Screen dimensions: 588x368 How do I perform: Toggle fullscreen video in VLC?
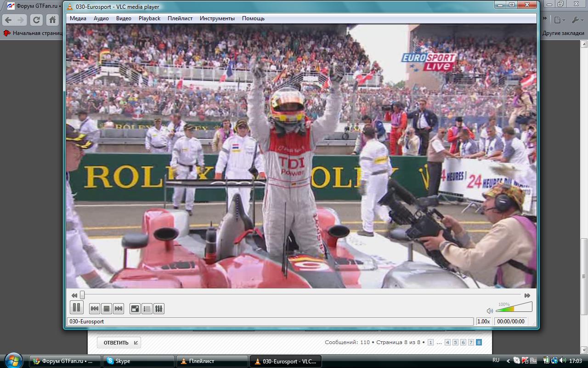click(135, 309)
